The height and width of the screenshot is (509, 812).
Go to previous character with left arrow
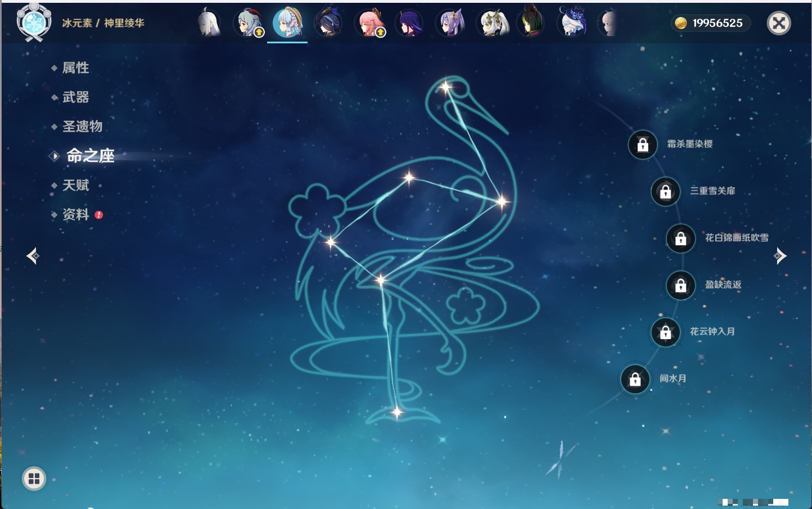(33, 256)
